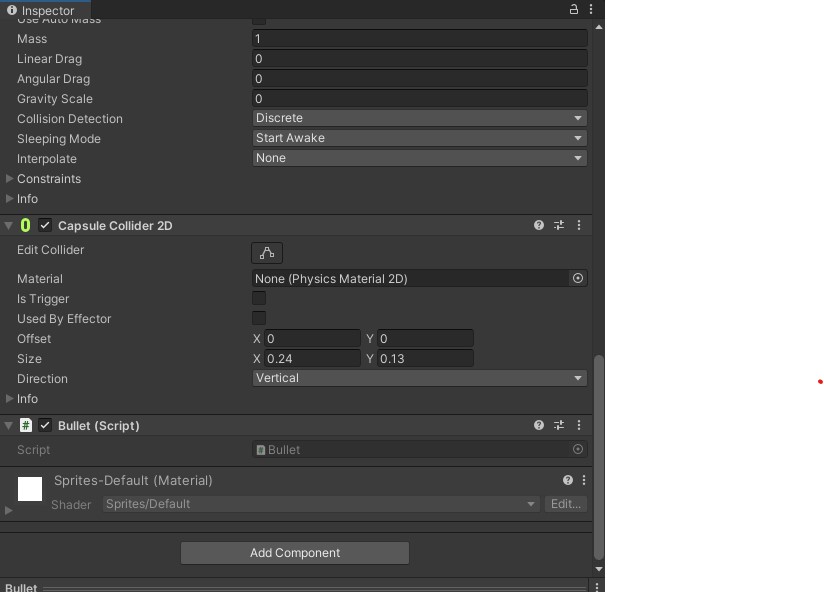Click the Offset X field

[x=312, y=339]
